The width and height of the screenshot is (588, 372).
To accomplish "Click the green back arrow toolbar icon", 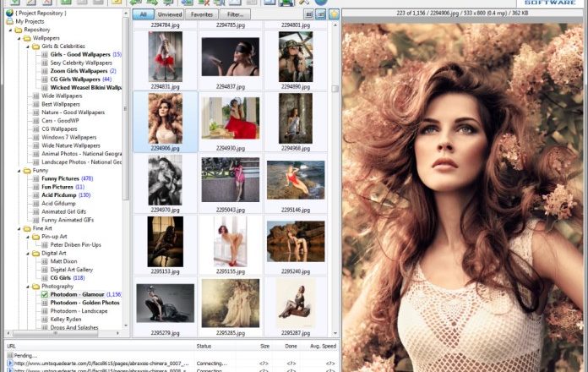I will click(137, 3).
